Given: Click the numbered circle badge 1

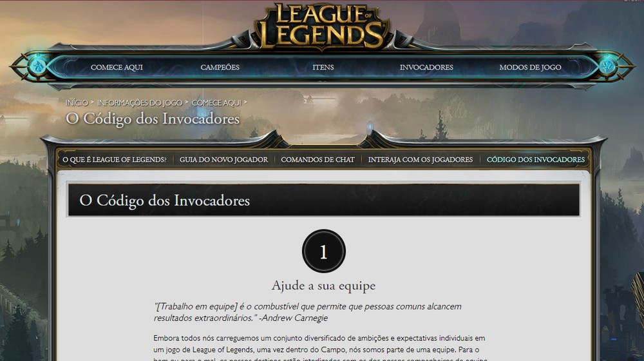Looking at the screenshot, I should (x=324, y=251).
